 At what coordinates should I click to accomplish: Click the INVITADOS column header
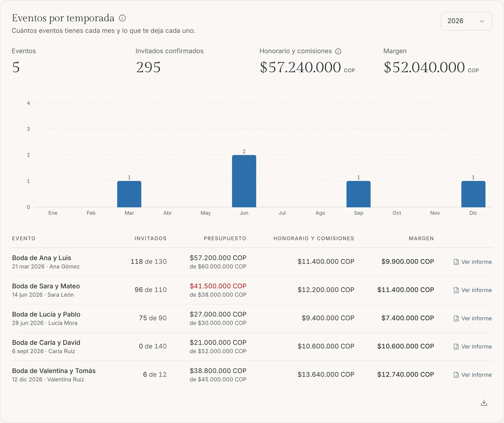[150, 238]
